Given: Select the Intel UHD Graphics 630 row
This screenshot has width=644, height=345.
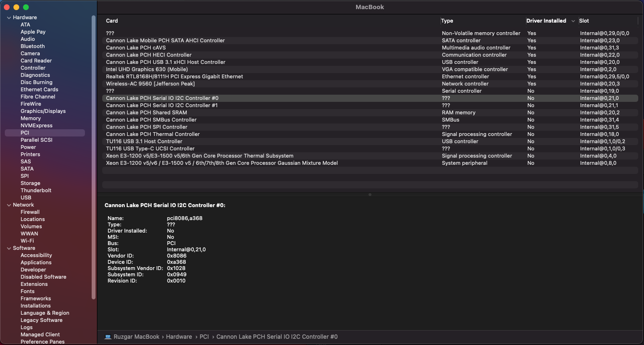Looking at the screenshot, I should pyautogui.click(x=240, y=69).
